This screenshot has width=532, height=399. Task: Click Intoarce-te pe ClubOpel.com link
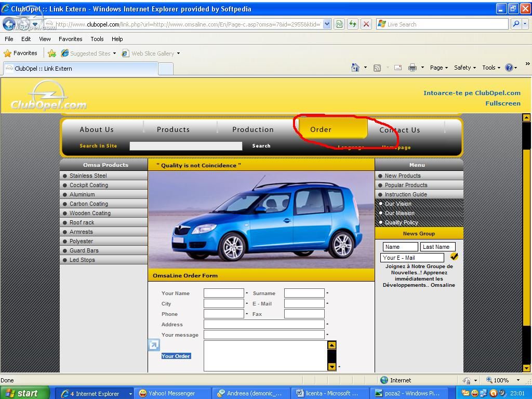tap(472, 93)
